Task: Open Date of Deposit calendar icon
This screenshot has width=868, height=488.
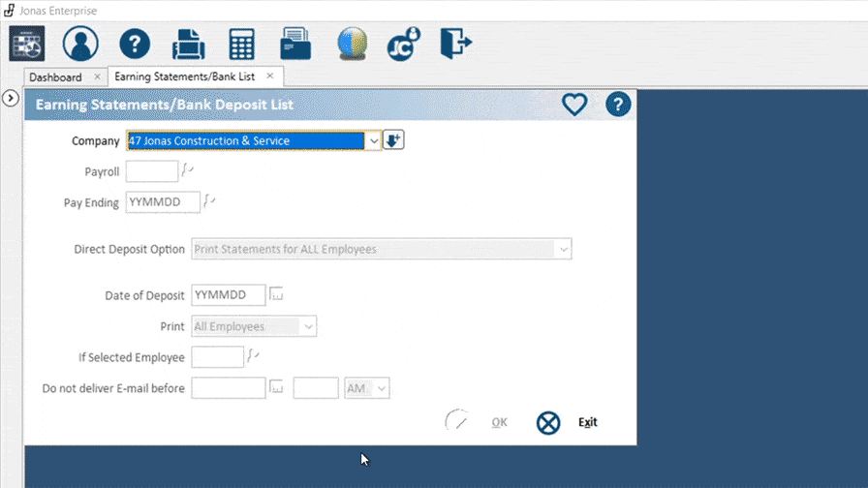Action: click(x=276, y=293)
